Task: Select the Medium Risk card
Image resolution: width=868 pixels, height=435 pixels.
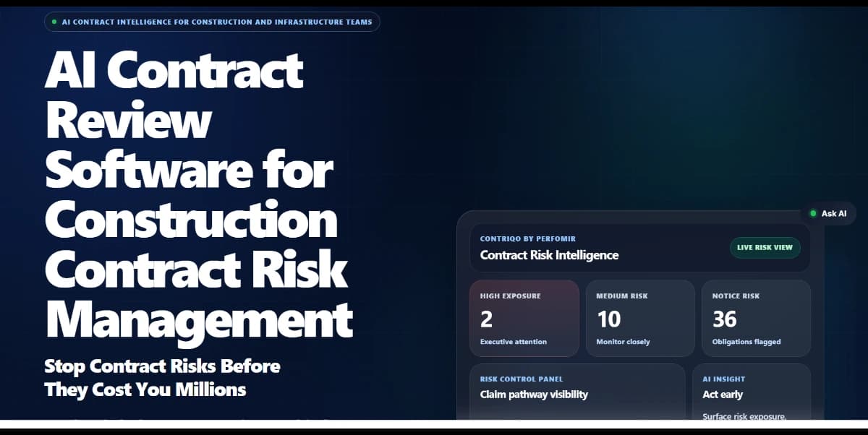Action: [x=640, y=319]
